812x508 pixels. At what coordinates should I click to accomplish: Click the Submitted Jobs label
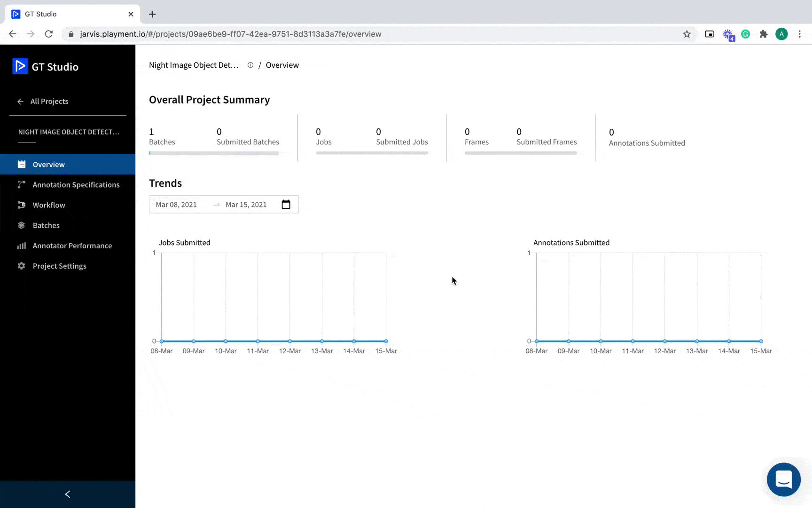tap(402, 142)
